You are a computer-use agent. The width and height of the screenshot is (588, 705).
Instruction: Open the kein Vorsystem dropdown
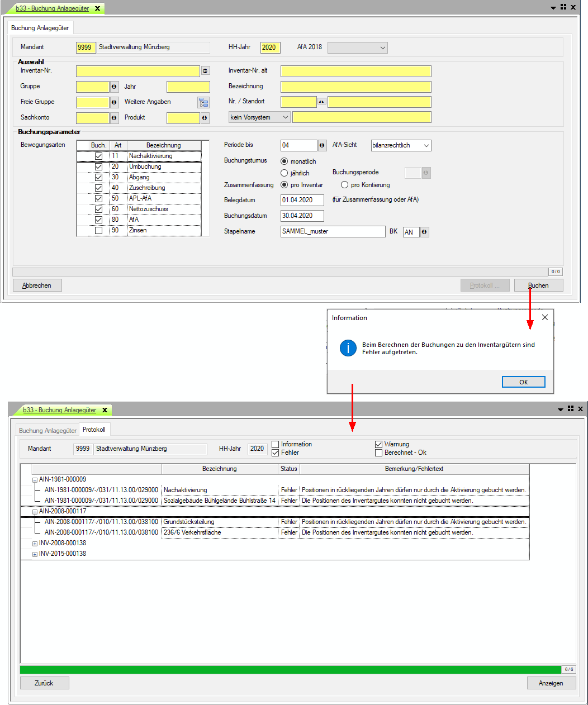[259, 117]
